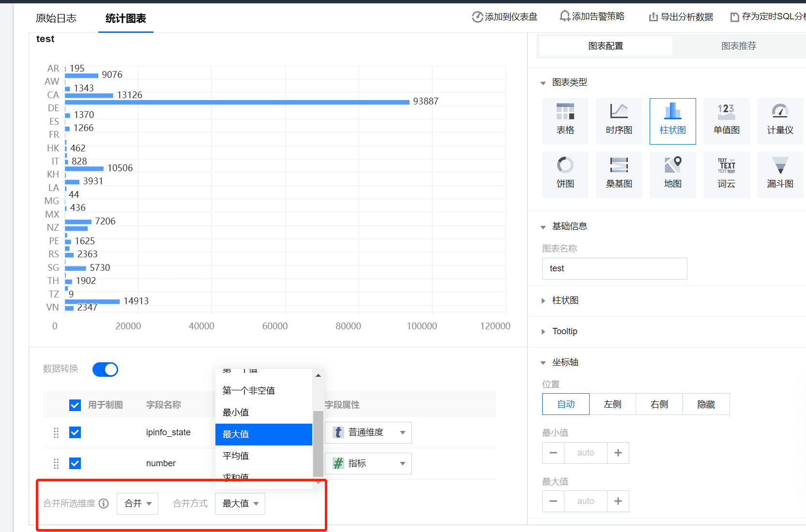806x532 pixels.
Task: Set axis position to 左侧
Action: pyautogui.click(x=612, y=404)
